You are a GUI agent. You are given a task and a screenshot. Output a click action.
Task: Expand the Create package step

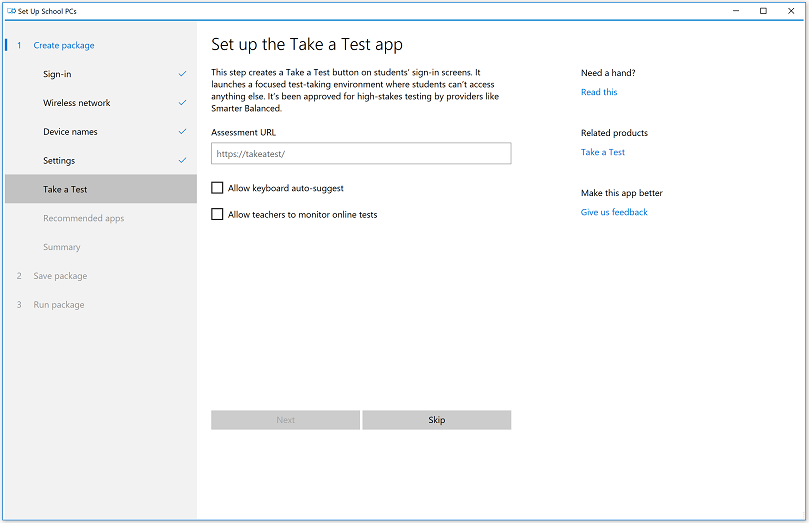[64, 45]
